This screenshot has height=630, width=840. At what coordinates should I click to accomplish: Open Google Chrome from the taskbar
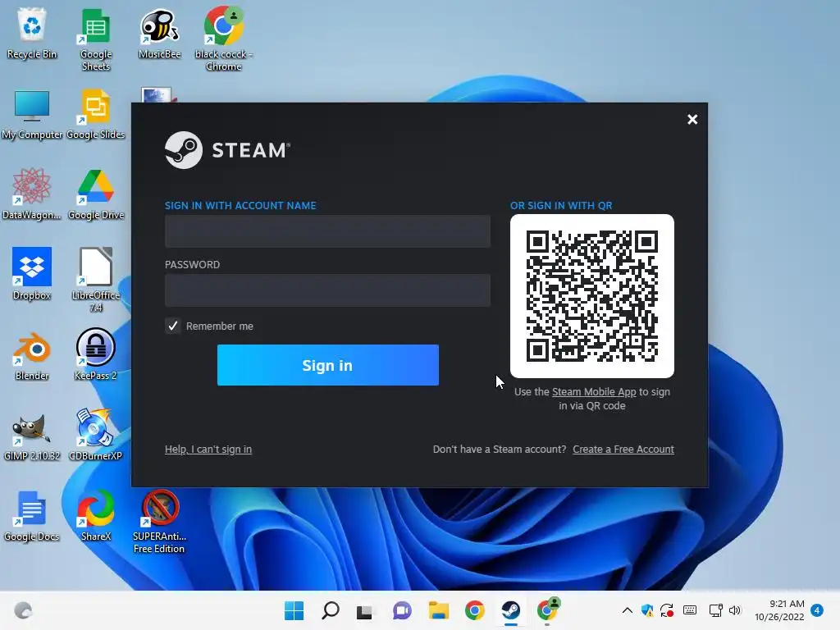pos(475,610)
